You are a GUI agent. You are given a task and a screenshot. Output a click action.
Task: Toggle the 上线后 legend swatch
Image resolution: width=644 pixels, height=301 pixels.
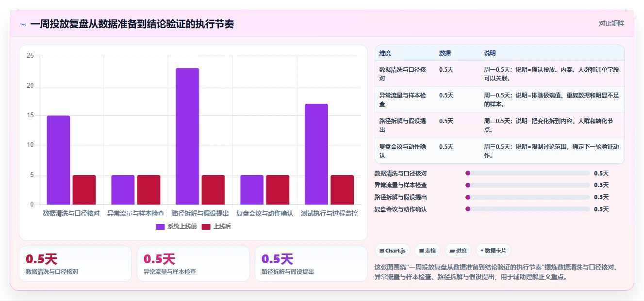click(x=206, y=226)
